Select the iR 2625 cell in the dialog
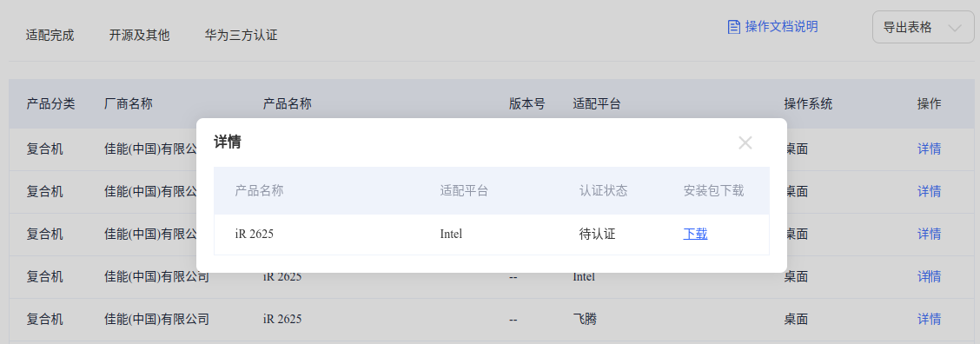This screenshot has width=980, height=344. point(255,235)
